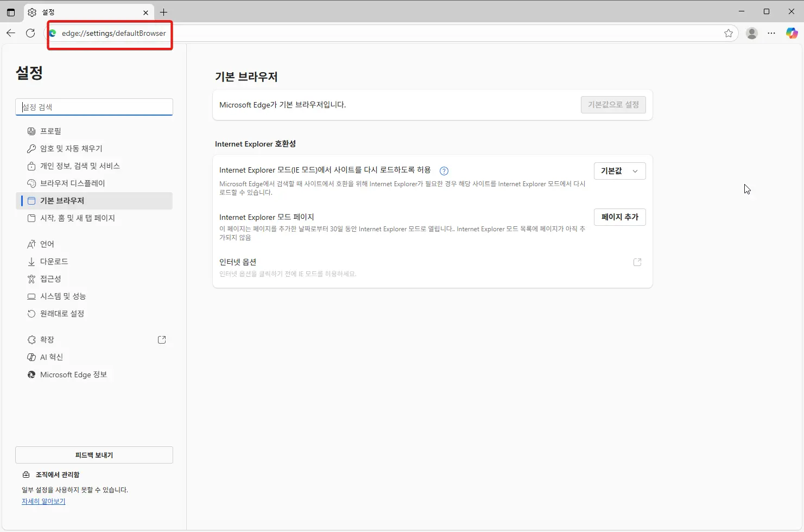Click the key icon for 암호
The image size is (804, 532).
coord(31,148)
